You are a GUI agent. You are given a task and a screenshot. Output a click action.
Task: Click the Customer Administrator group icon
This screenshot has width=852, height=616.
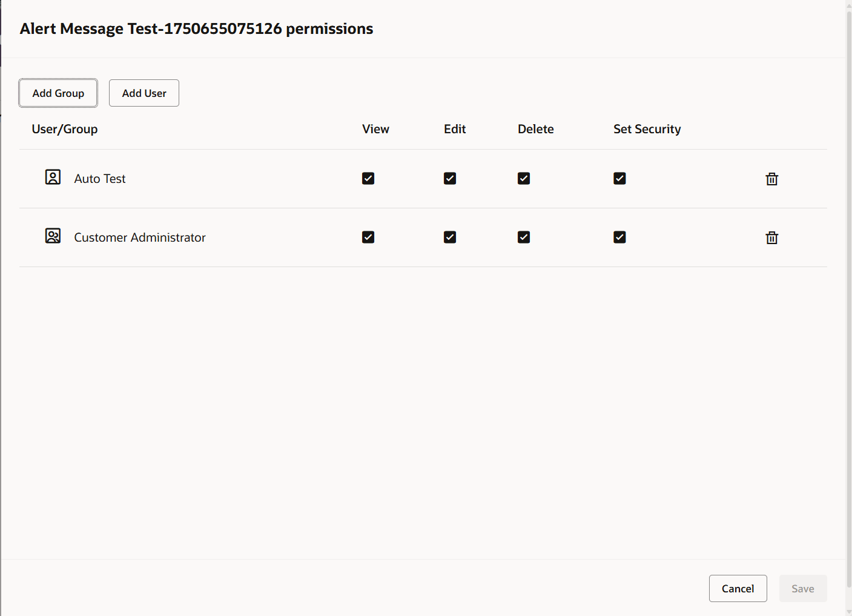pos(53,236)
